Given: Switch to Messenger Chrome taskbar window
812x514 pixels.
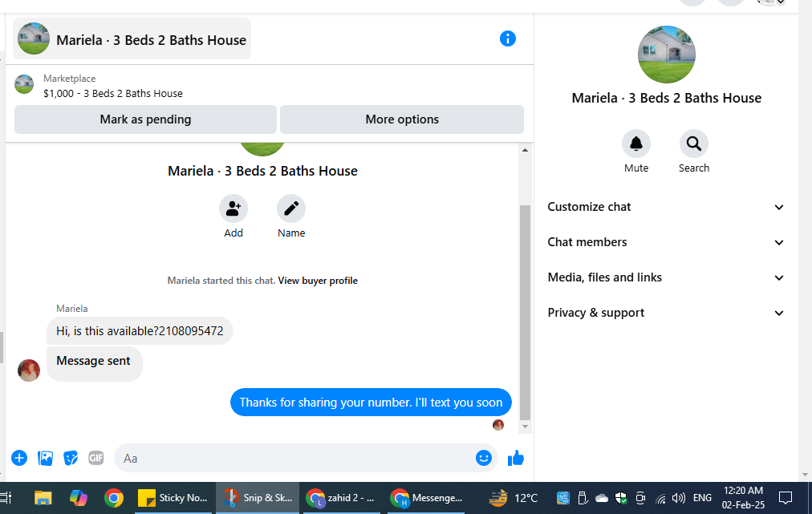Looking at the screenshot, I should tap(426, 498).
